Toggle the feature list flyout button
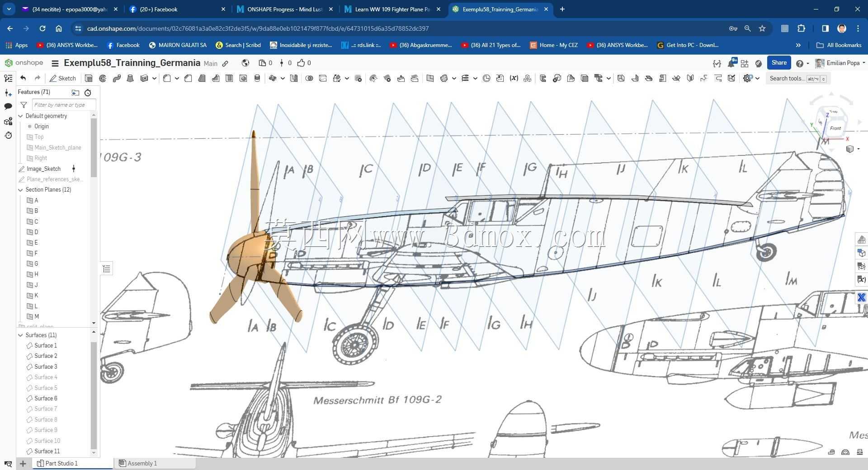 [106, 269]
